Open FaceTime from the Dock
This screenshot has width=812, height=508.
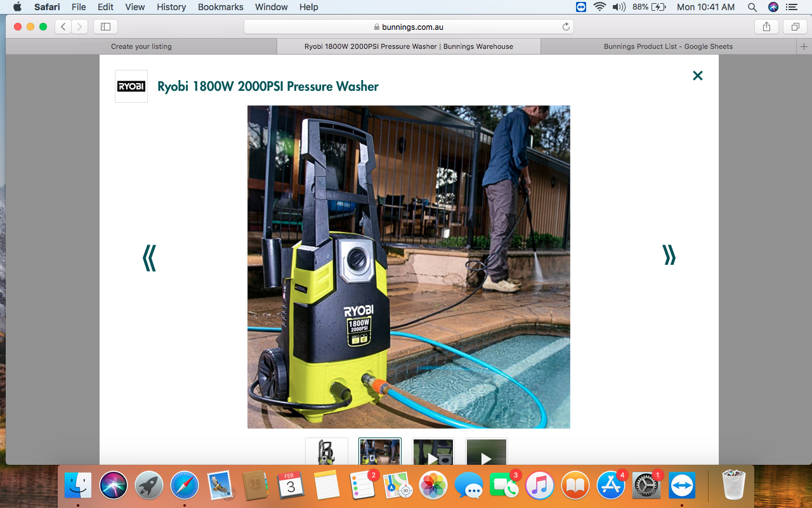[x=504, y=486]
